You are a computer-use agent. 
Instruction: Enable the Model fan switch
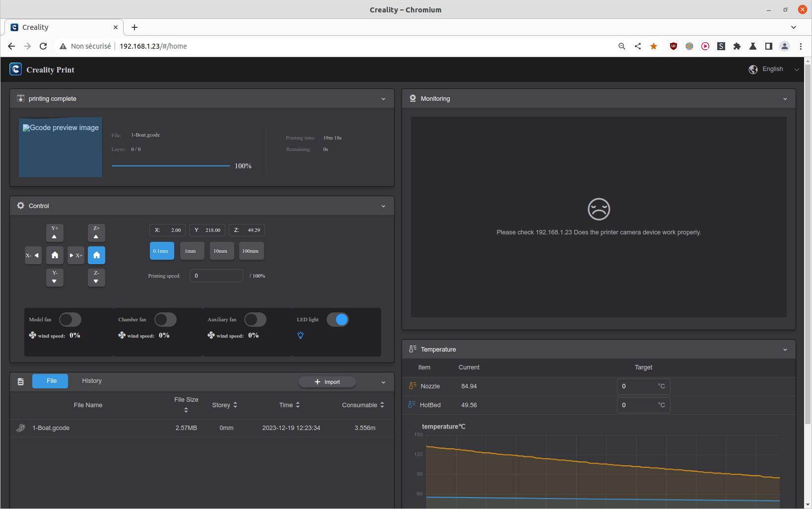[x=70, y=320]
